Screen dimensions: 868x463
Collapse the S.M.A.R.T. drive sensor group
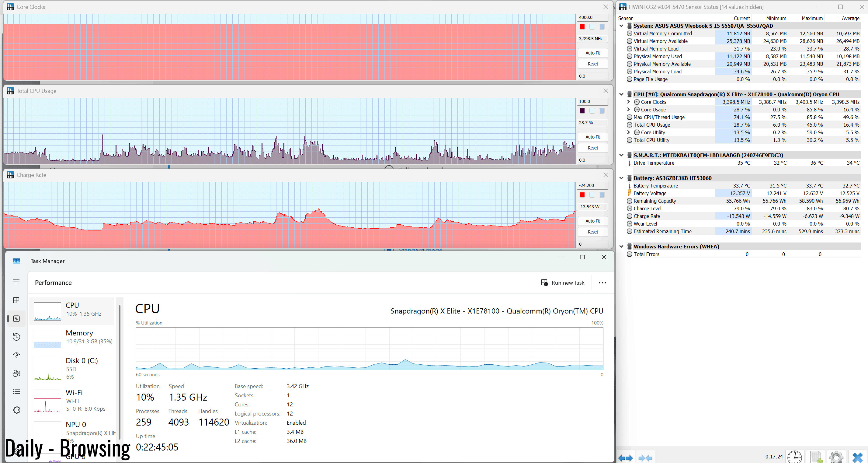(621, 155)
